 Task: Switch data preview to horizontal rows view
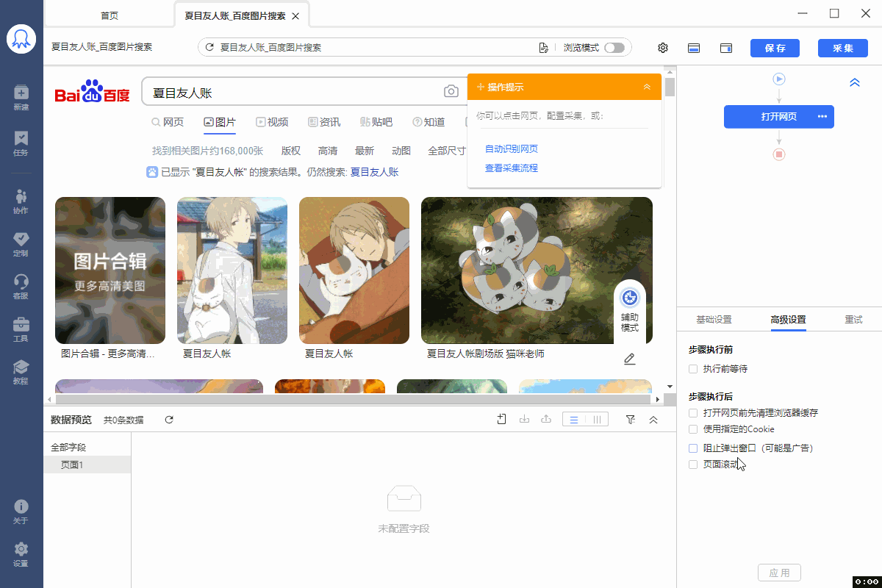[x=574, y=420]
